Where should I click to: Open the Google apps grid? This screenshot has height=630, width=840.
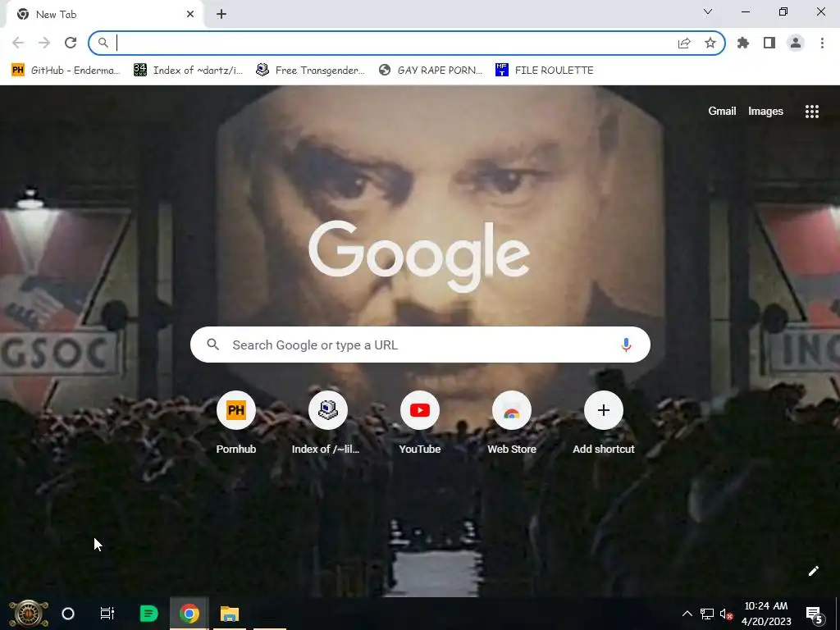click(x=811, y=111)
